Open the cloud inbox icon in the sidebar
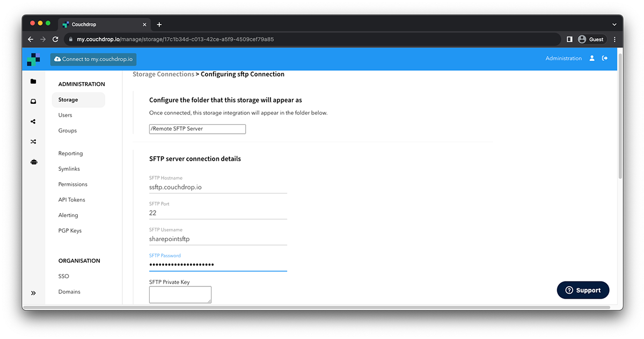644x339 pixels. pos(33,101)
